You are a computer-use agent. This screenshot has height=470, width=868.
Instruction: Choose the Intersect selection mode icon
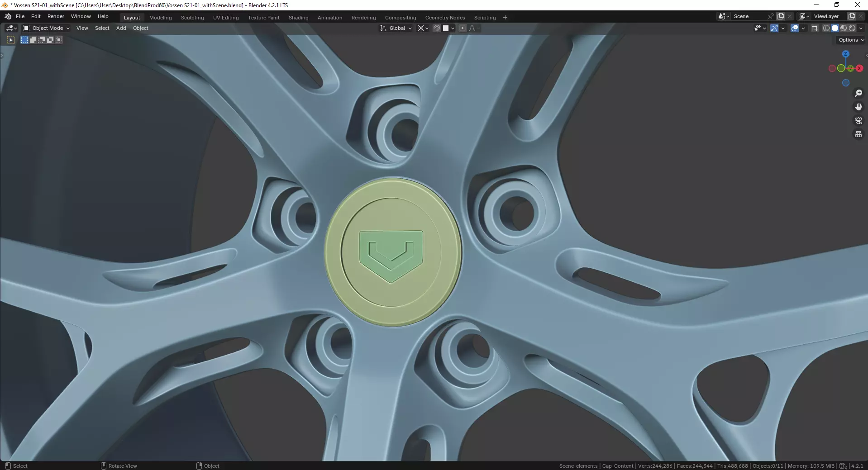59,40
